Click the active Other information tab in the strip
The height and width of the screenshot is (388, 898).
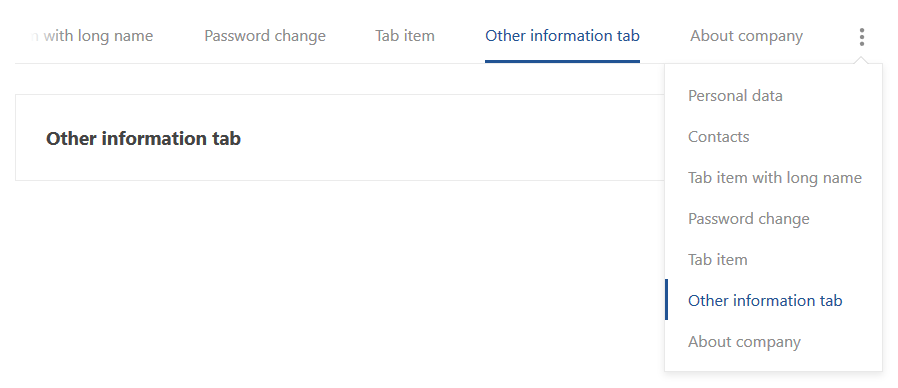(x=562, y=36)
